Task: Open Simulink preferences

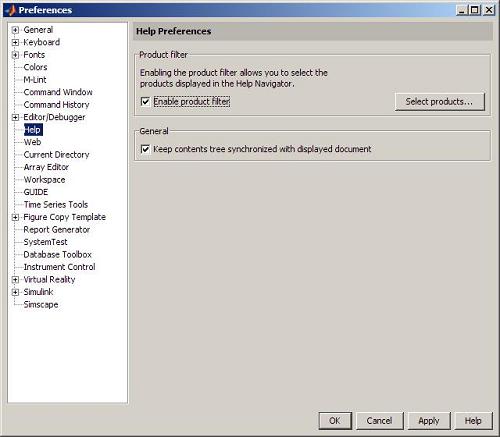Action: [38, 292]
